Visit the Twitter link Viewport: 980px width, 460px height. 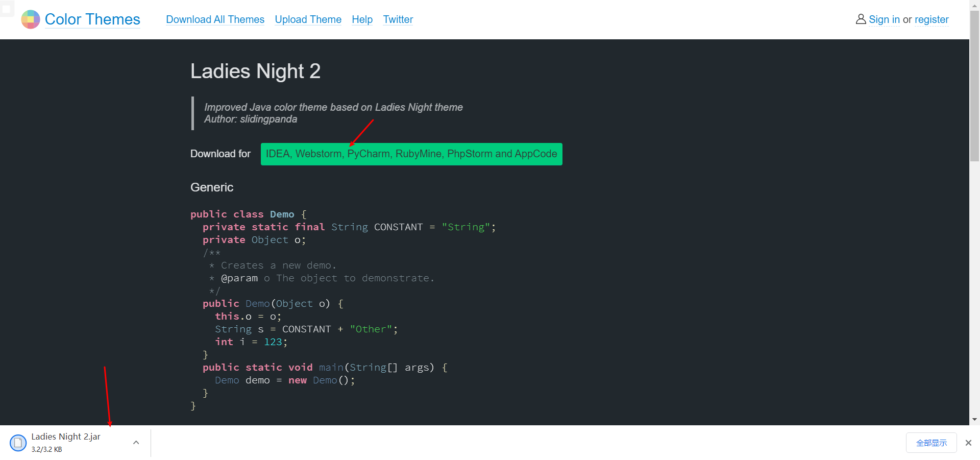click(x=398, y=19)
